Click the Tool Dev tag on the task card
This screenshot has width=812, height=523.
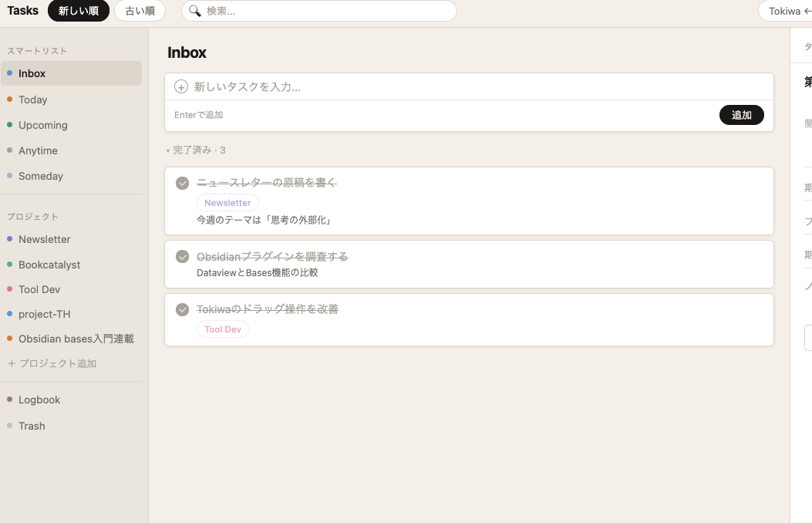coord(223,329)
